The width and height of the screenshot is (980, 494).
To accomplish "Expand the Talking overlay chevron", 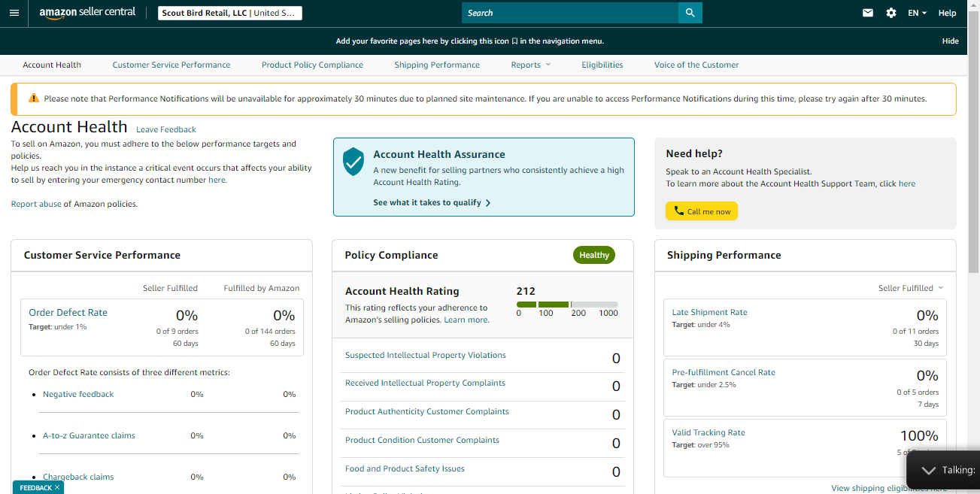I will (928, 470).
